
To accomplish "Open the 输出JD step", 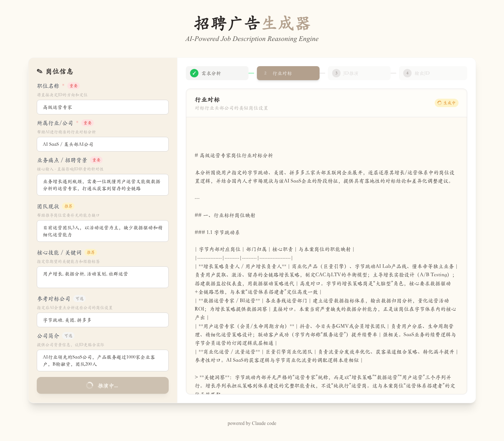I will [x=433, y=73].
